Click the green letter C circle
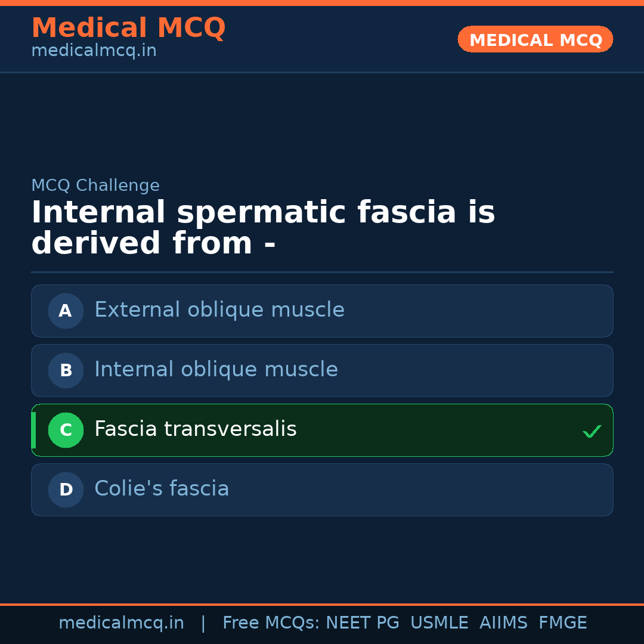 tap(66, 430)
